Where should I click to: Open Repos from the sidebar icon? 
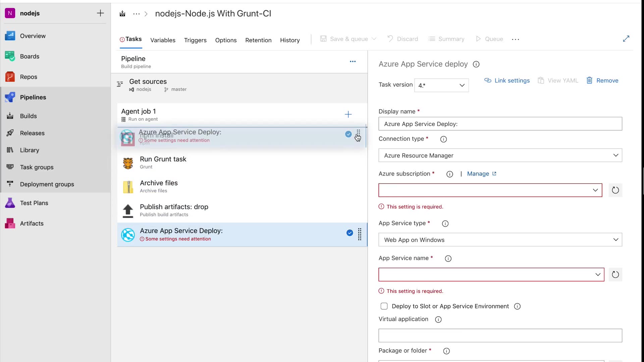click(10, 77)
